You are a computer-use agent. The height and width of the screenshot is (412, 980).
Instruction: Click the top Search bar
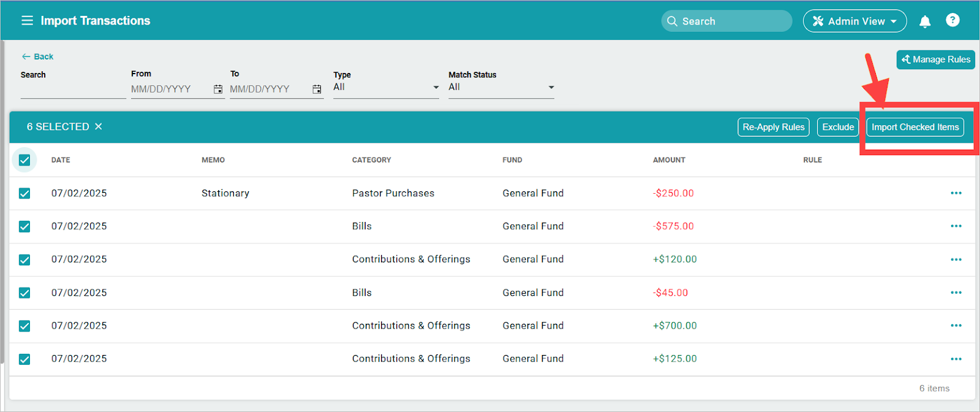726,21
